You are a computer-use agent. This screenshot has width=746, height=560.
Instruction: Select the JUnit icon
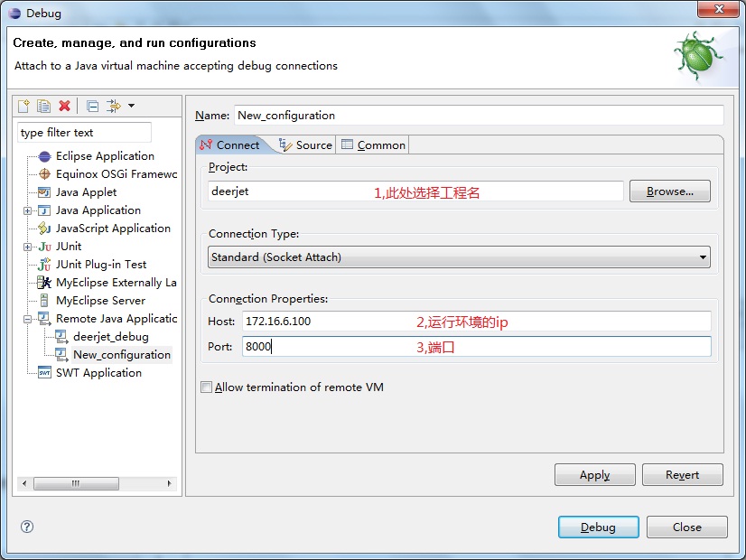(45, 247)
